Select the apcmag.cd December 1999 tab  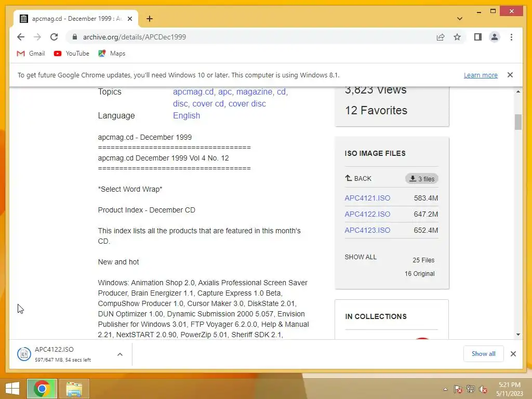[x=76, y=19]
